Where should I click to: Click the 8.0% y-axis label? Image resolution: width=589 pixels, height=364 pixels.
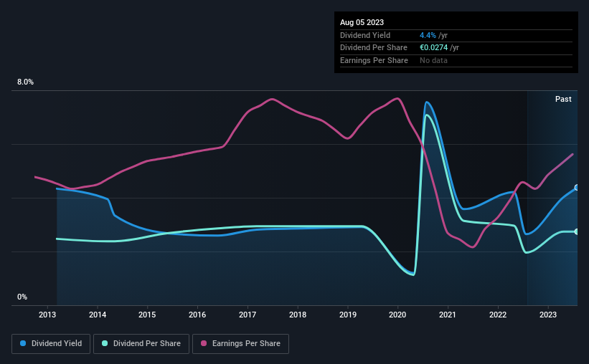(25, 82)
